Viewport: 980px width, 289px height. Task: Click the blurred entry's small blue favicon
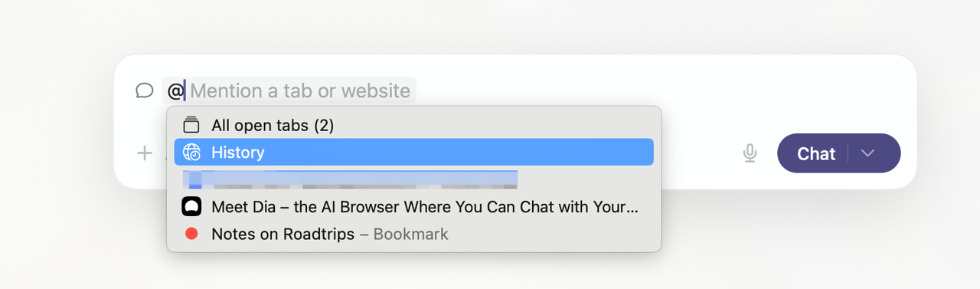pos(194,179)
